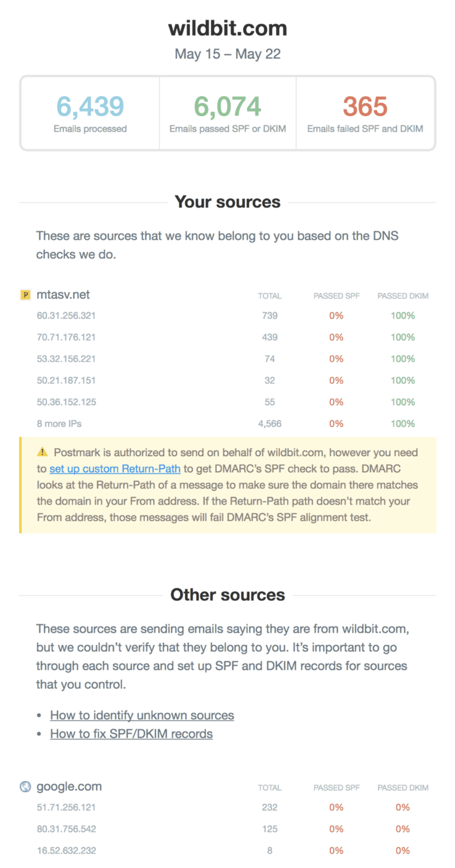Image resolution: width=455 pixels, height=868 pixels.
Task: Follow the How to fix SPF/DKIM records link
Action: pos(132,734)
